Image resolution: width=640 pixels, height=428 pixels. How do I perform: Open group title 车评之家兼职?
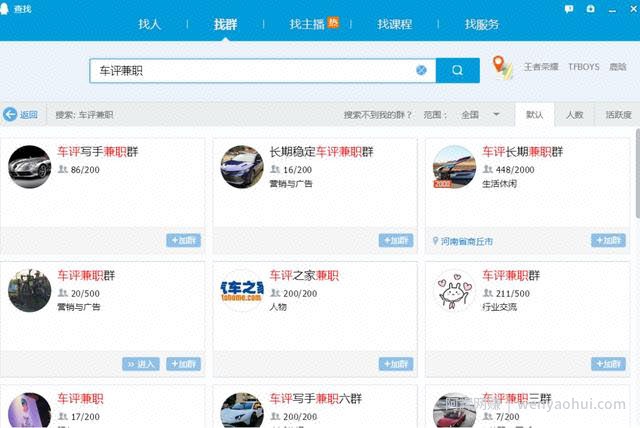point(304,275)
